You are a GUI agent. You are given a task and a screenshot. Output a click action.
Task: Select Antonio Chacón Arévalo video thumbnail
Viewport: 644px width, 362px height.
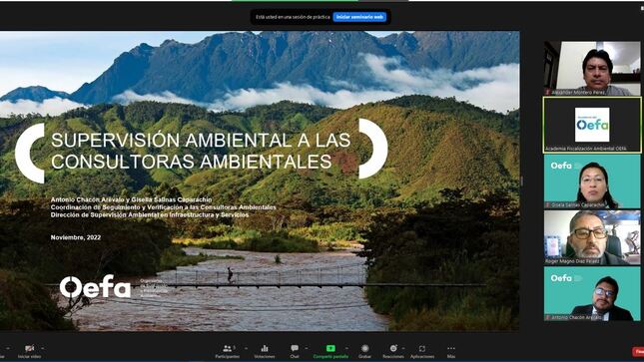tap(592, 294)
